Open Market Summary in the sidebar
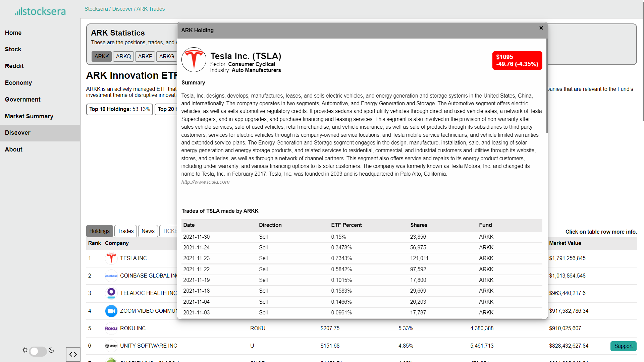Screen dimensions: 644x362 [29, 116]
